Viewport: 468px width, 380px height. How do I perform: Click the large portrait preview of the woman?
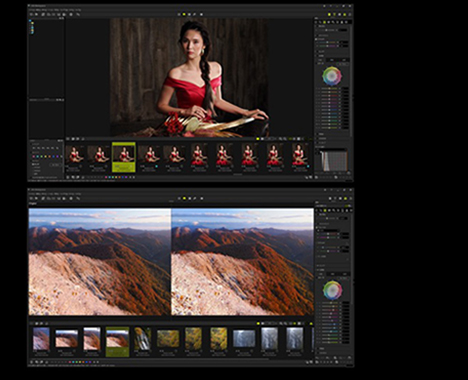tap(189, 77)
